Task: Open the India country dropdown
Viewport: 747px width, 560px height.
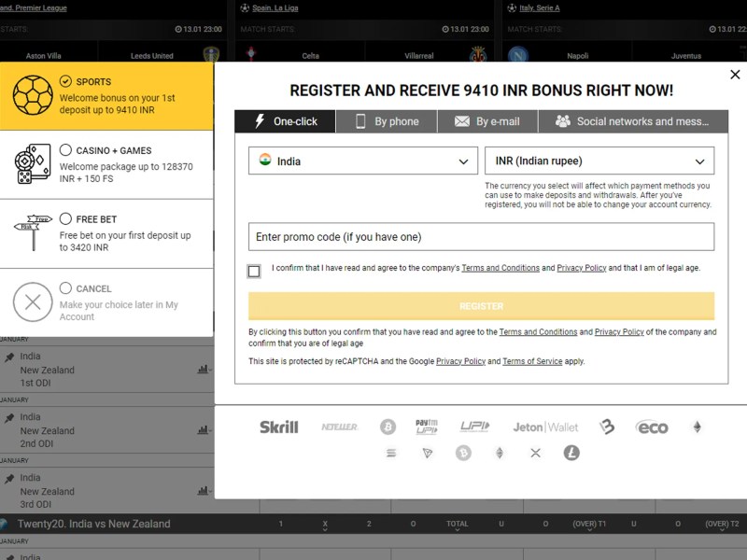Action: point(363,161)
